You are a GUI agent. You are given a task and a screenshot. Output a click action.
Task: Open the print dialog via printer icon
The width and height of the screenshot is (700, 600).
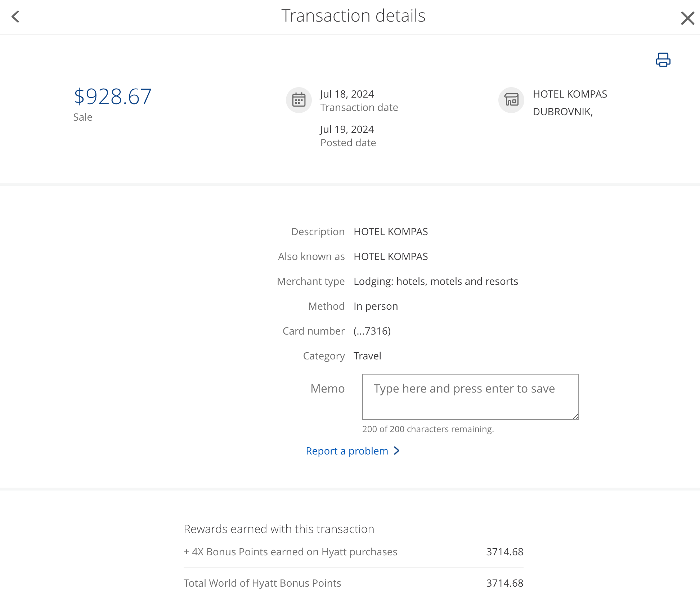[x=663, y=60]
